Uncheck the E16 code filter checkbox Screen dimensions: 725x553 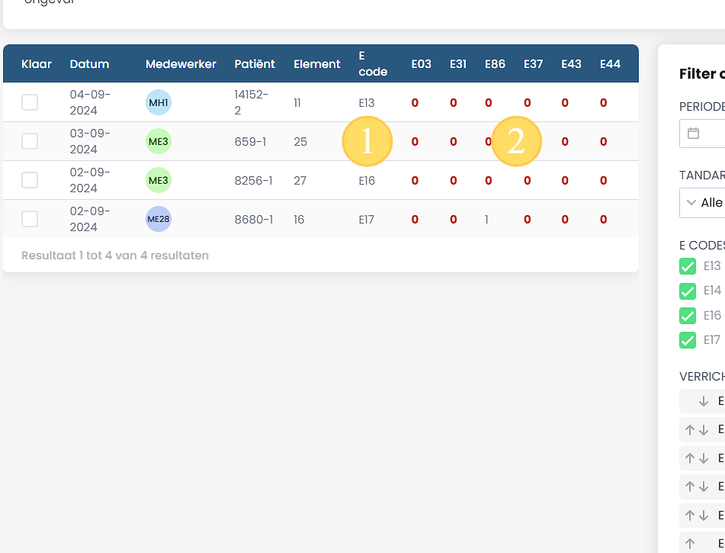pyautogui.click(x=688, y=316)
